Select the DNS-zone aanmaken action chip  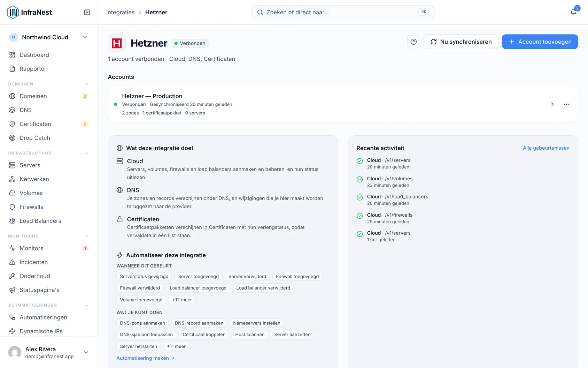point(142,323)
